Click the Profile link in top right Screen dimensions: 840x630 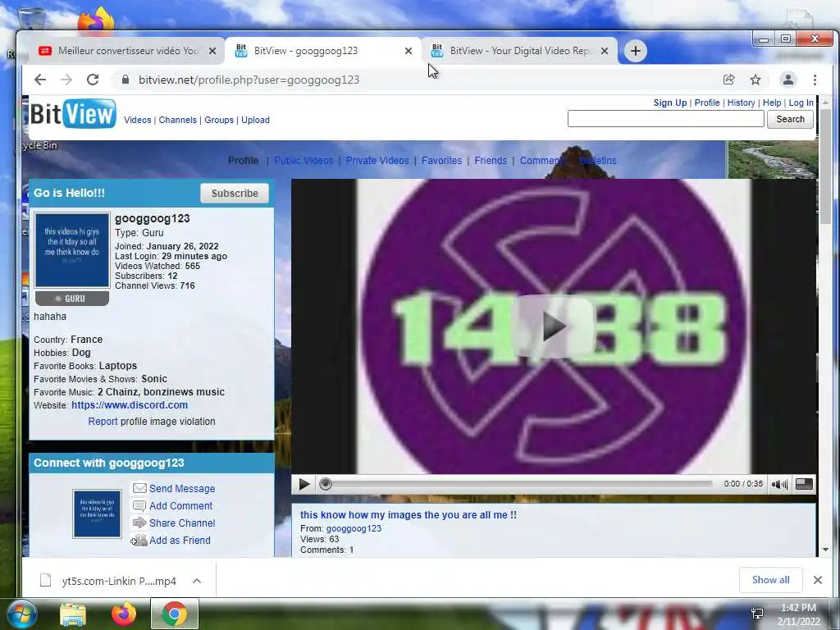pyautogui.click(x=707, y=103)
